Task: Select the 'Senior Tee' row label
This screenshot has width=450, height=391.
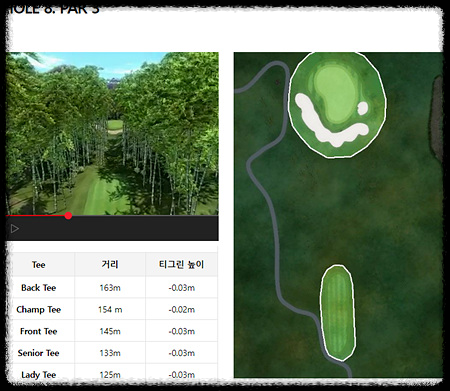Action: pos(39,353)
